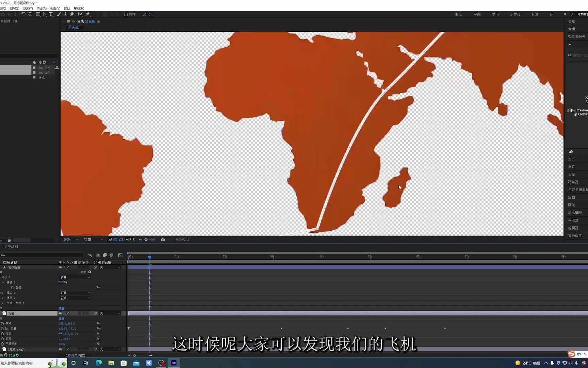
Task: Select the Eraser tool
Action: (x=72, y=14)
